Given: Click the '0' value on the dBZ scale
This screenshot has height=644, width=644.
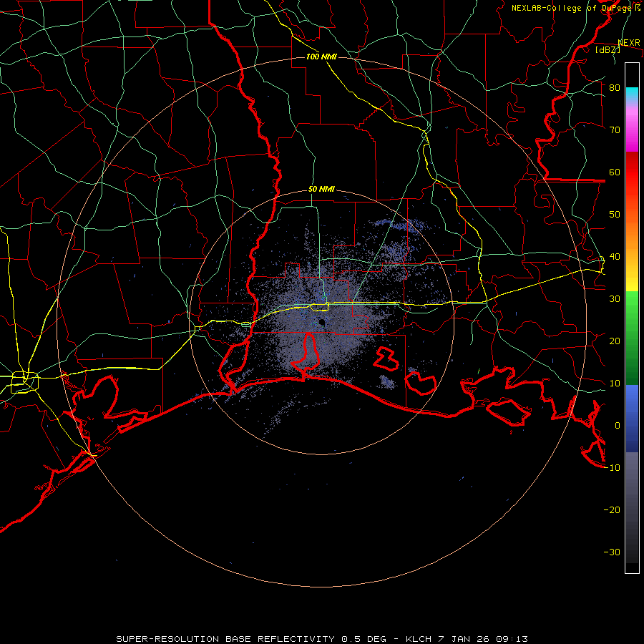Looking at the screenshot, I should (x=618, y=426).
